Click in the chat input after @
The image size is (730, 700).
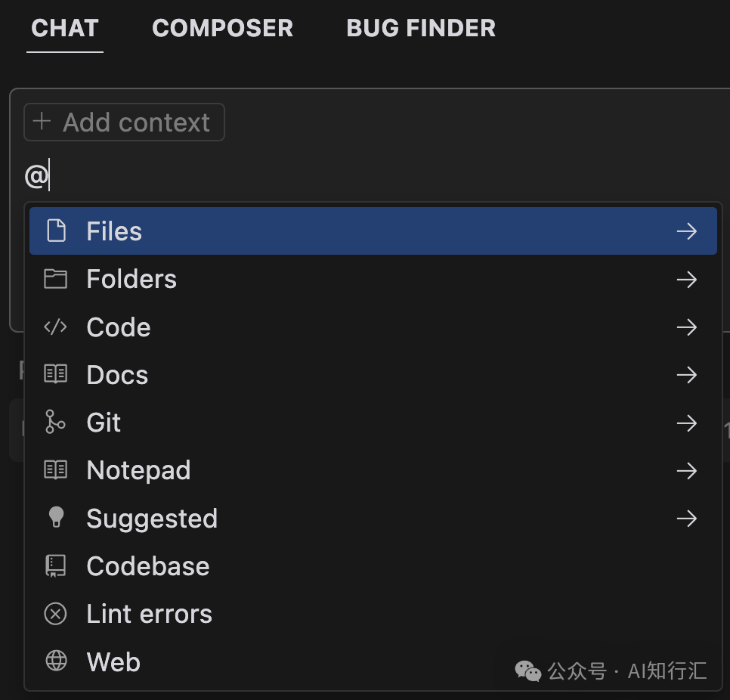[x=227, y=178]
